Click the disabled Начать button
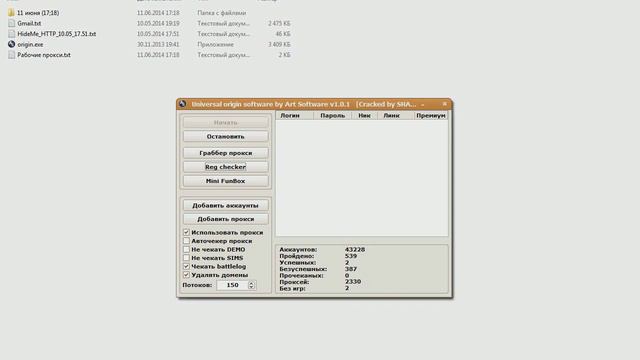The image size is (640, 360). coord(226,122)
